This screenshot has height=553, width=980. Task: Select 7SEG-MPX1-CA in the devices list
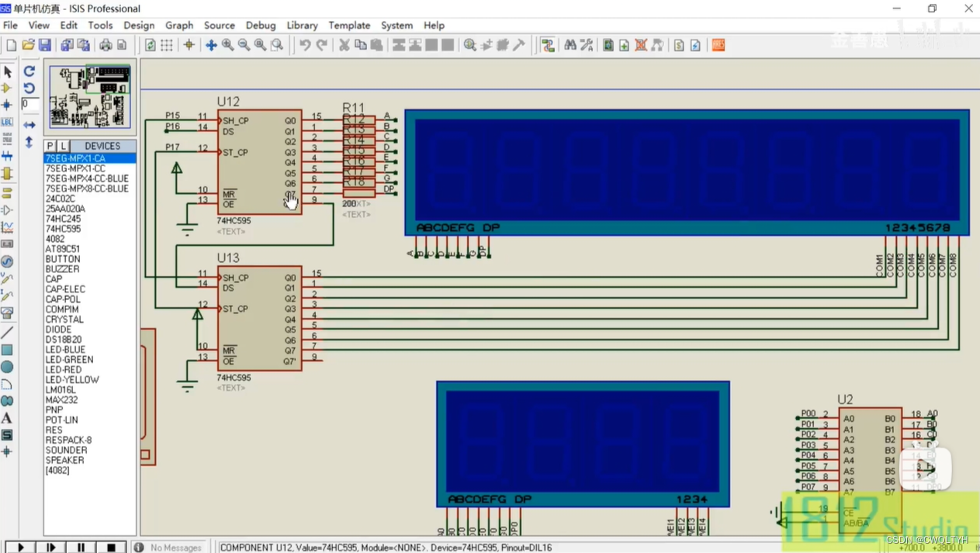tap(90, 158)
